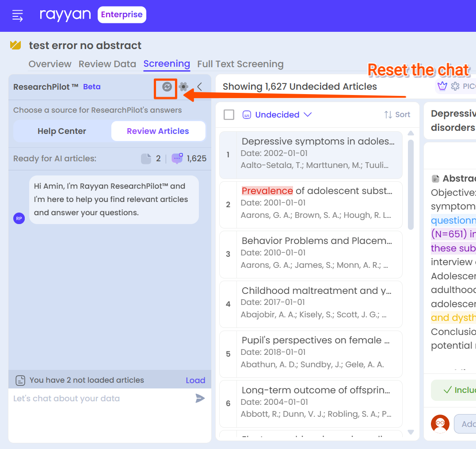
Task: Click the RP avatar in chat
Action: pos(19,218)
